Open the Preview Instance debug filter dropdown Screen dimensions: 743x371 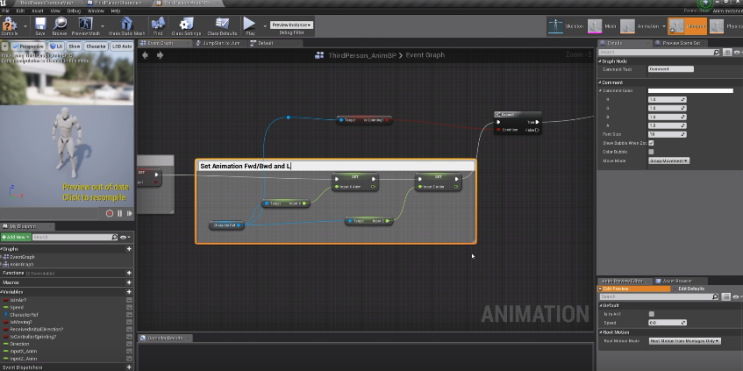click(291, 25)
